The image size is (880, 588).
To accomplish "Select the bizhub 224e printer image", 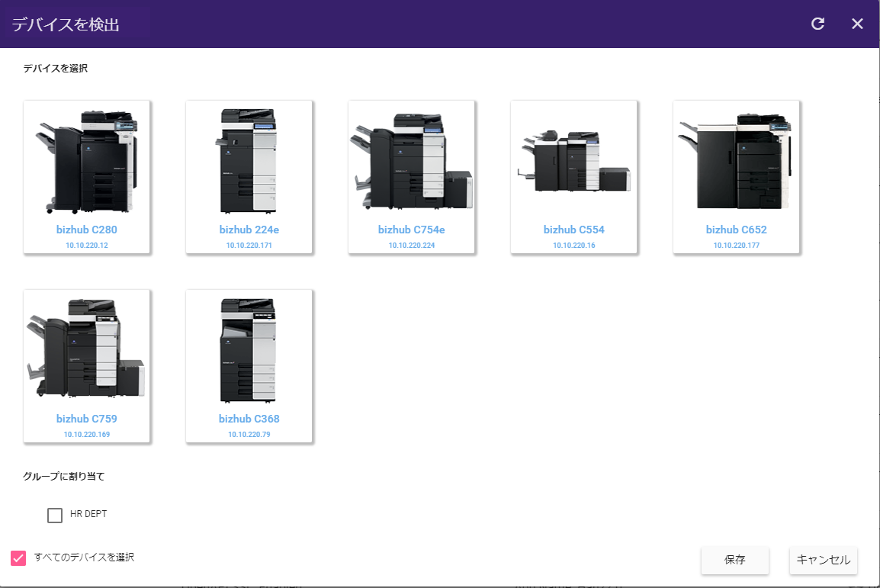I will tap(248, 161).
